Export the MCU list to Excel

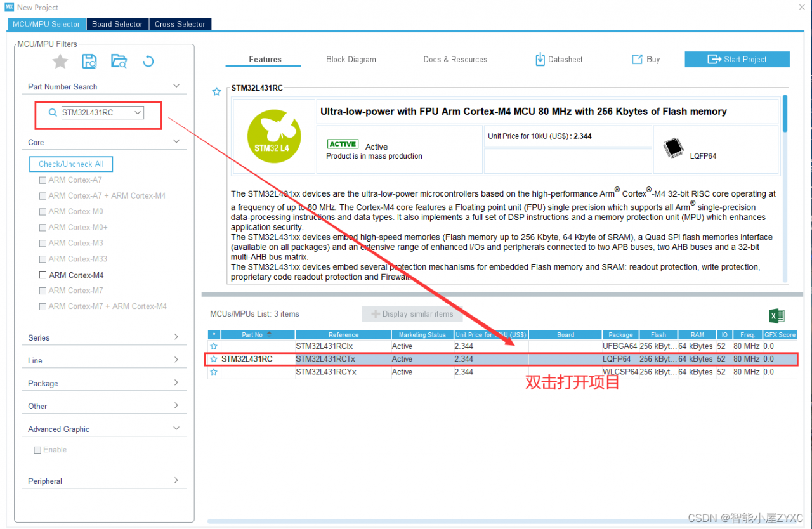tap(776, 315)
